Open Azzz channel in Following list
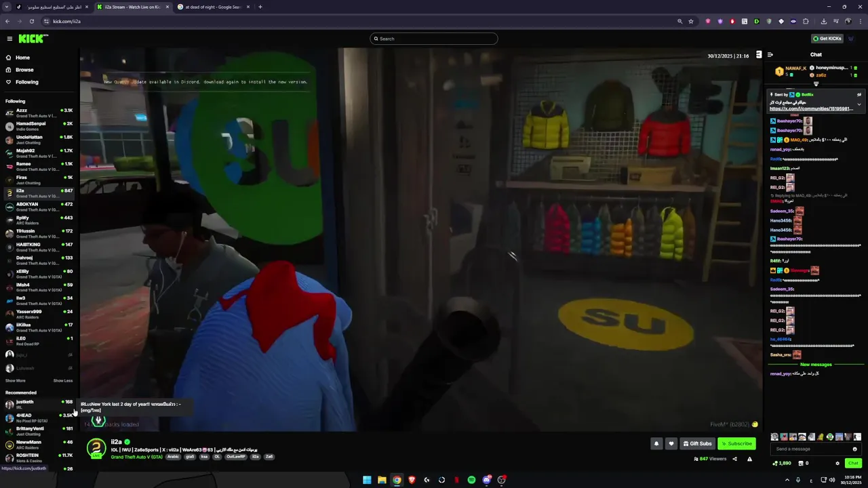The width and height of the screenshot is (868, 488). point(39,113)
